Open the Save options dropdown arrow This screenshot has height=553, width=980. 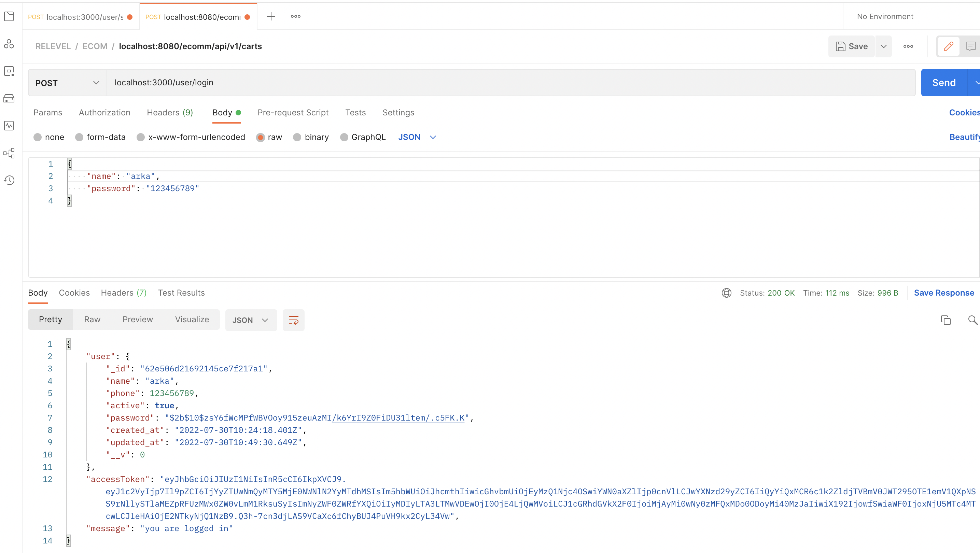[x=883, y=46]
